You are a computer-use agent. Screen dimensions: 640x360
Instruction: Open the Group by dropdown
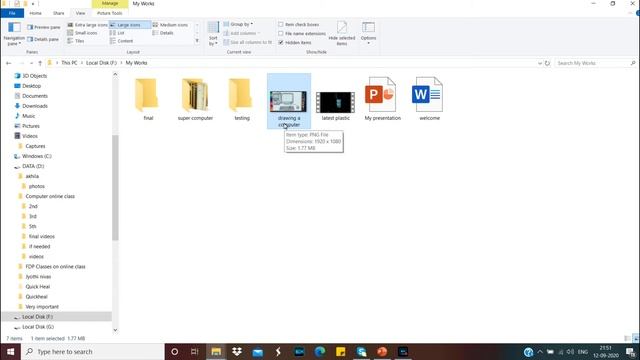238,24
